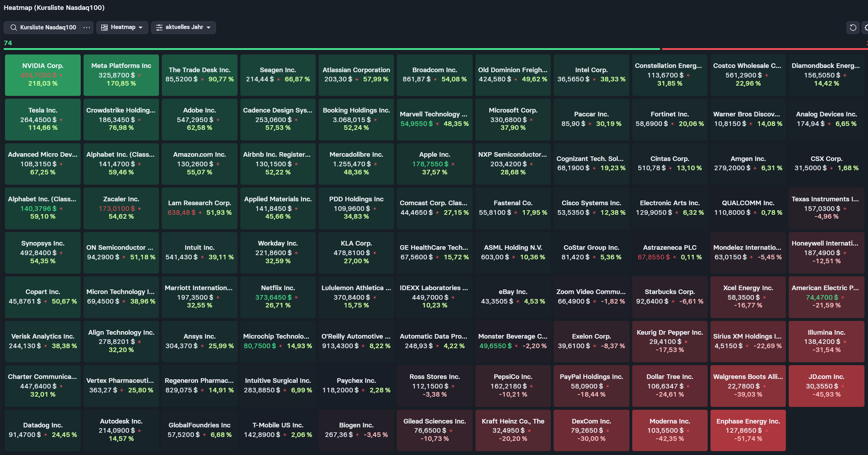Screen dimensions: 868x455
Task: Click the Synopsys Inc. tile
Action: pos(43,253)
